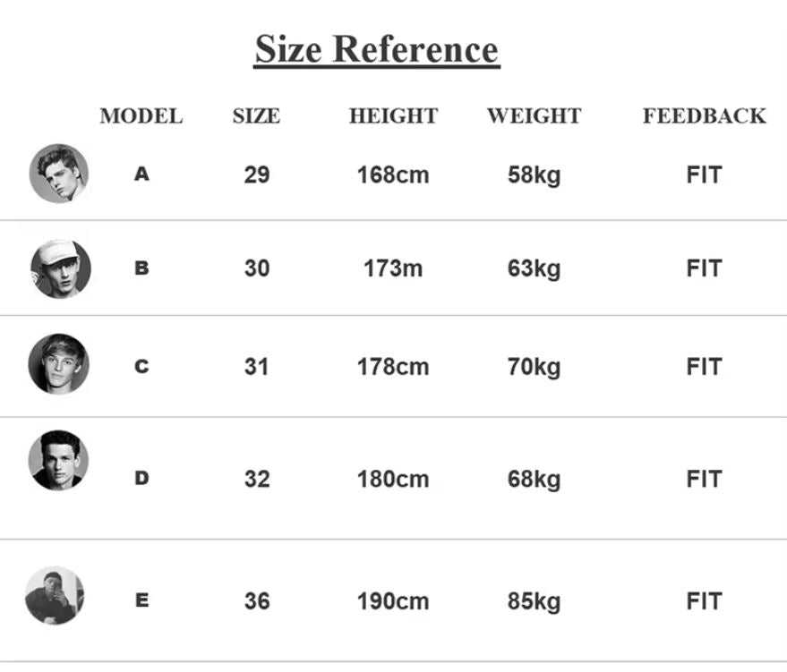Select Model C's round avatar
The height and width of the screenshot is (672, 787).
pos(59,364)
